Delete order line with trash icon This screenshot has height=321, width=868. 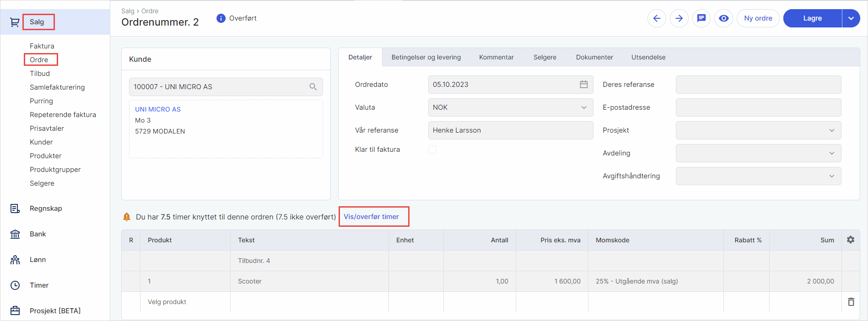tap(851, 302)
